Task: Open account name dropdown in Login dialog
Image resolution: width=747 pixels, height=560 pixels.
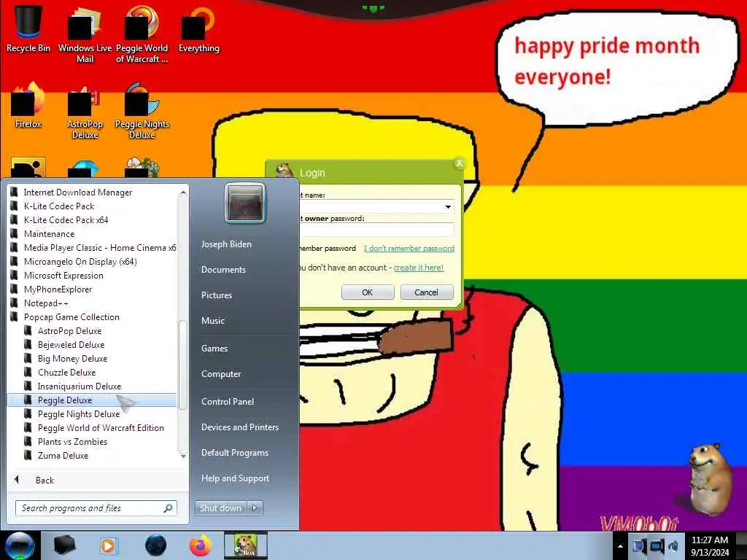Action: (x=448, y=206)
